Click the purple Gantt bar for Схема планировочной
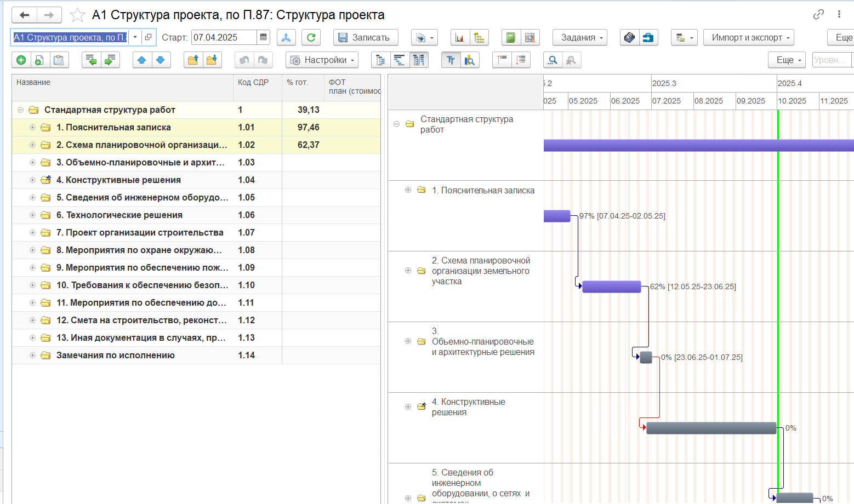 (x=612, y=287)
